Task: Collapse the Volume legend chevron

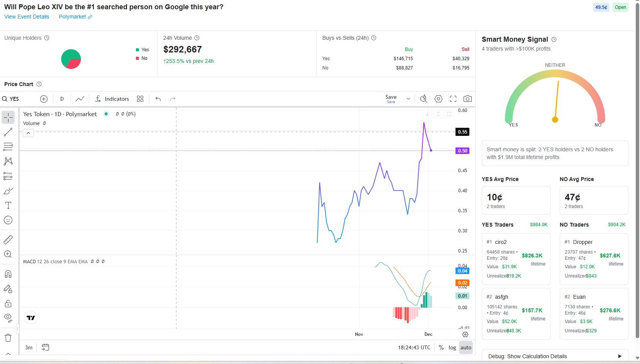Action: coord(29,133)
